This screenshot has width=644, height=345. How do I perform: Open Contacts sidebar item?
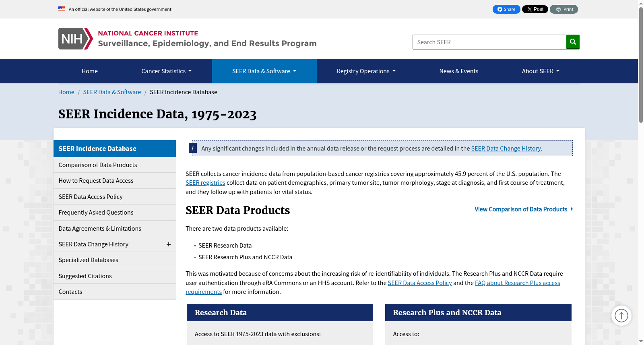tap(115, 292)
